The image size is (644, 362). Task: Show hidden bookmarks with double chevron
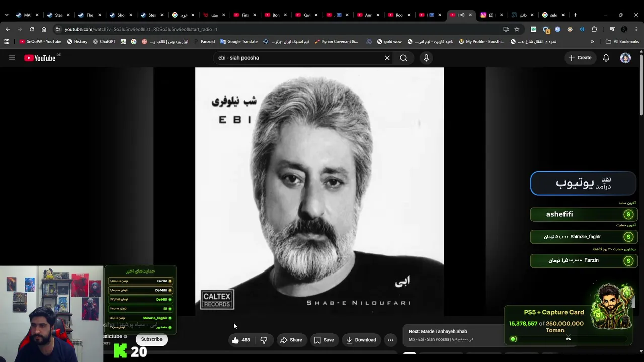point(592,42)
